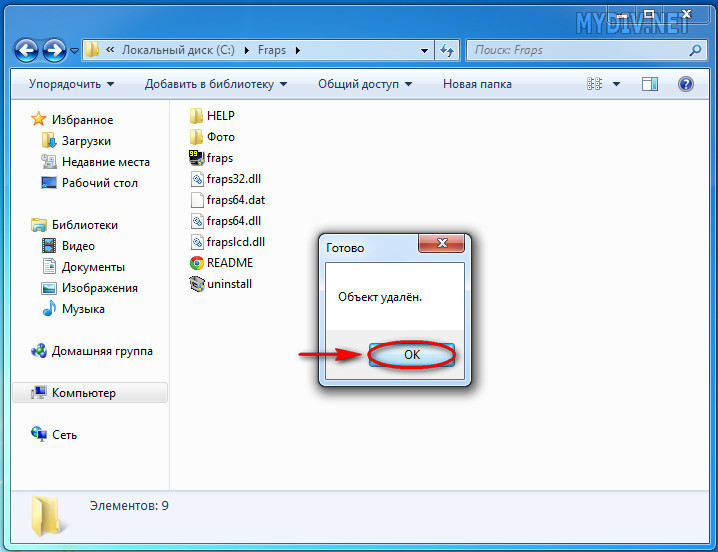The height and width of the screenshot is (552, 718).
Task: Open view options dropdown arrow
Action: tap(616, 84)
